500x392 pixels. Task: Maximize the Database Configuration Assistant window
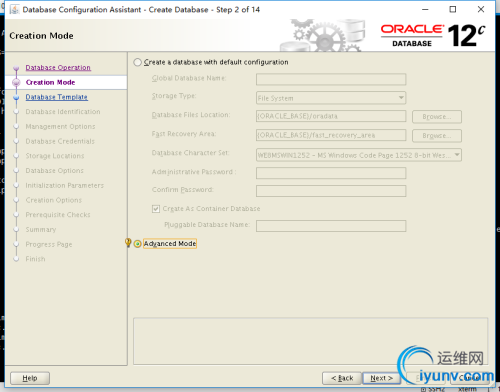(x=453, y=9)
